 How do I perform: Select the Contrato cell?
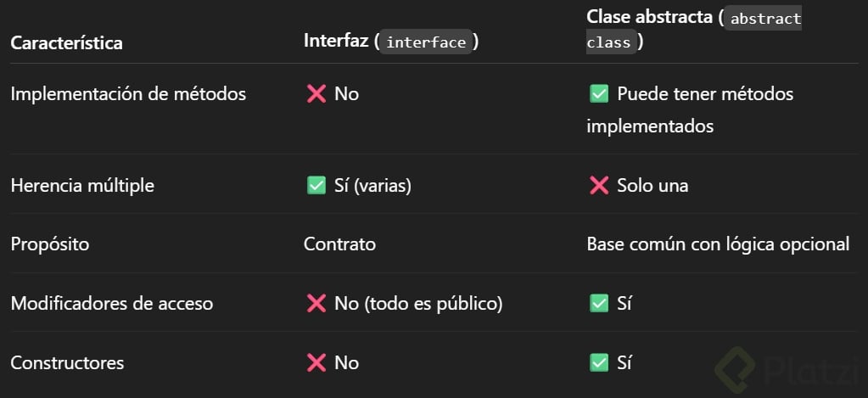coord(339,244)
